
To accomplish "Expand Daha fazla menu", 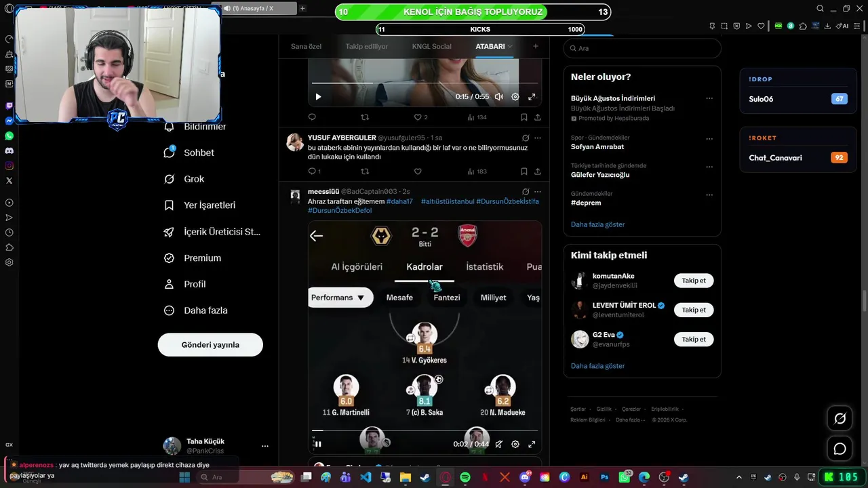I will (x=196, y=310).
